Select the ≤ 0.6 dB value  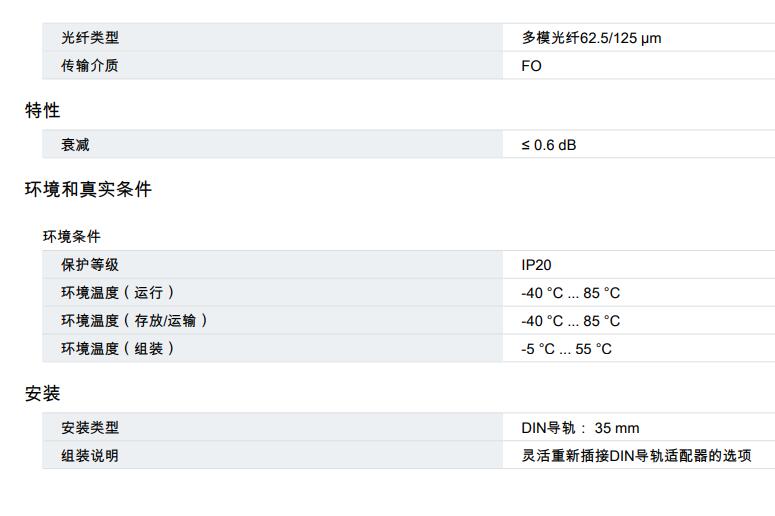[549, 145]
